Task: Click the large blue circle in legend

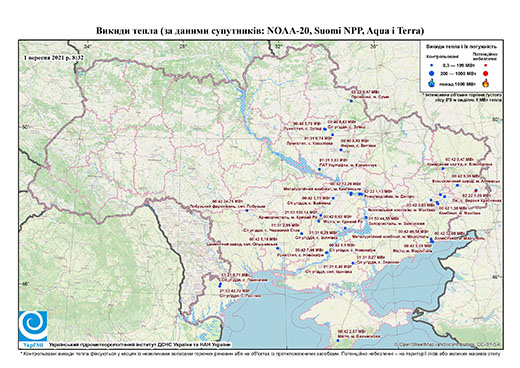Action: pyautogui.click(x=432, y=73)
